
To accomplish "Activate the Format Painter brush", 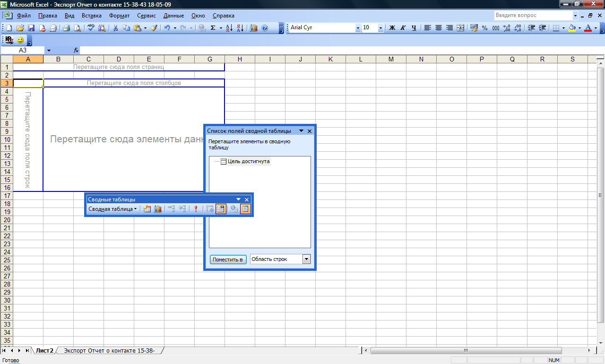I will (154, 28).
